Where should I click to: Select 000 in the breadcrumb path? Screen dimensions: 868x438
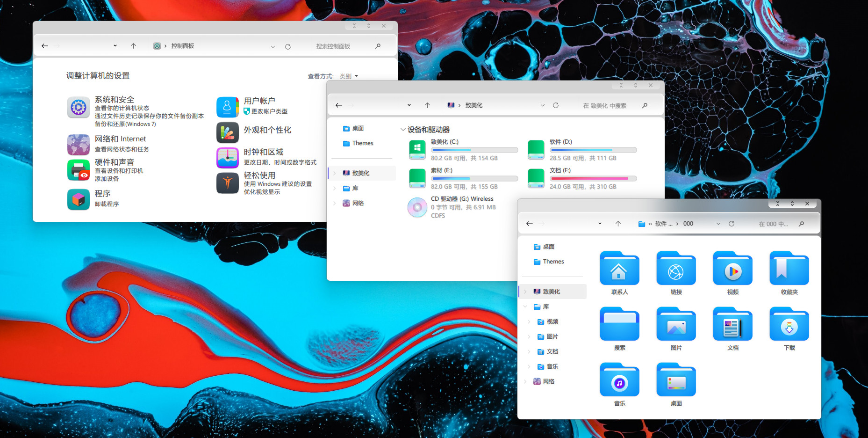pyautogui.click(x=688, y=224)
